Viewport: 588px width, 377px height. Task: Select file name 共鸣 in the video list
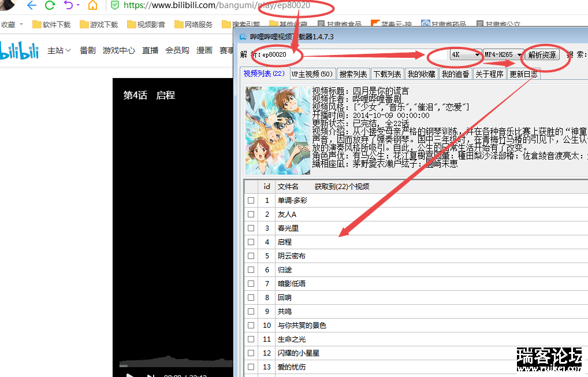(285, 312)
